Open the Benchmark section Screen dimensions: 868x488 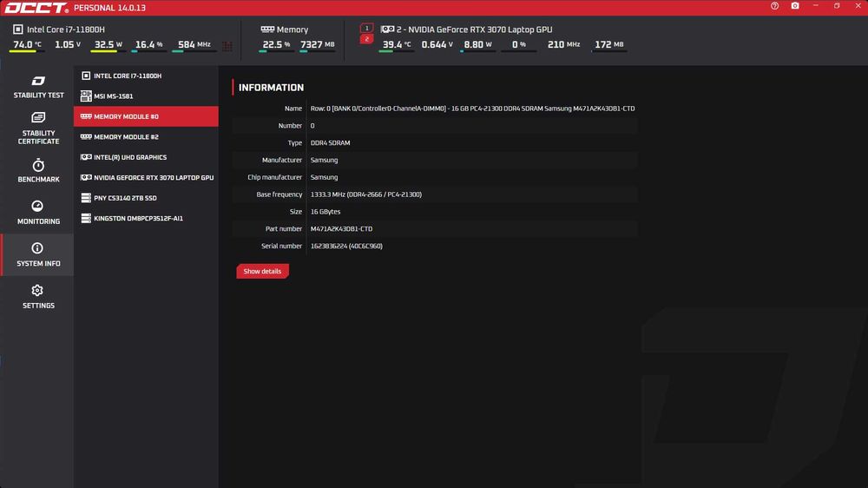click(x=37, y=170)
